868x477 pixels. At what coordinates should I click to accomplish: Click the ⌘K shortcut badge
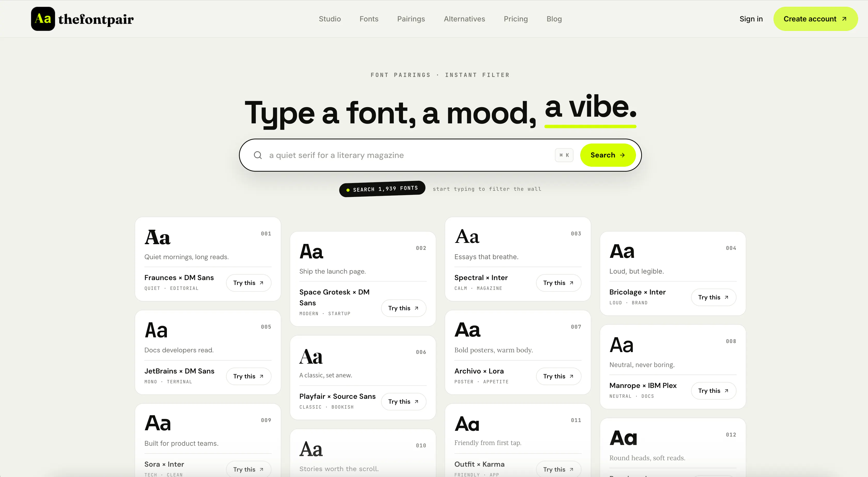(x=564, y=155)
